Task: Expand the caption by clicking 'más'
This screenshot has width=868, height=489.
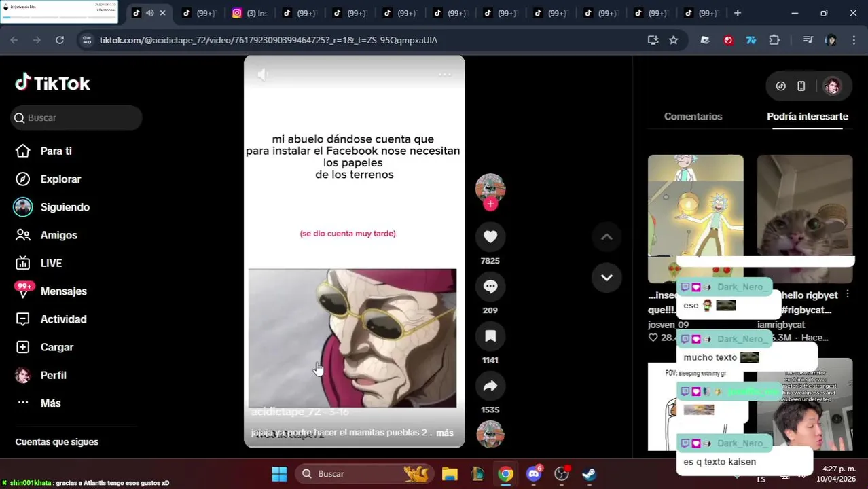Action: click(x=444, y=433)
